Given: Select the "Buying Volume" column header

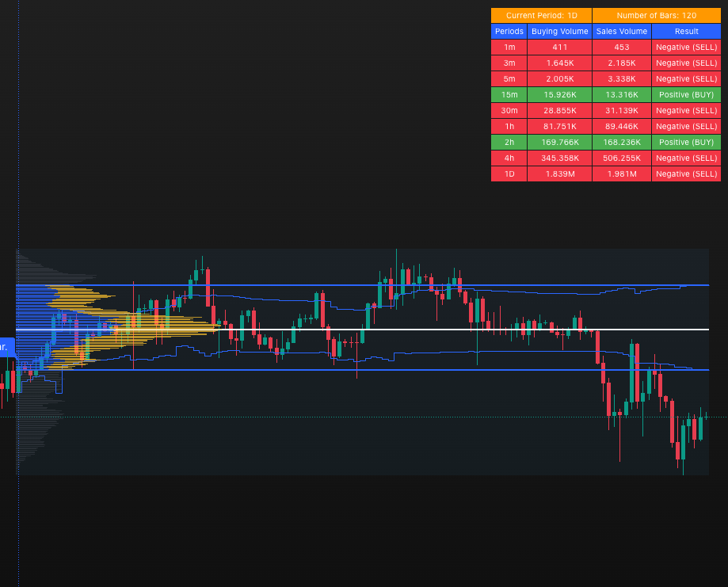Looking at the screenshot, I should pyautogui.click(x=559, y=31).
